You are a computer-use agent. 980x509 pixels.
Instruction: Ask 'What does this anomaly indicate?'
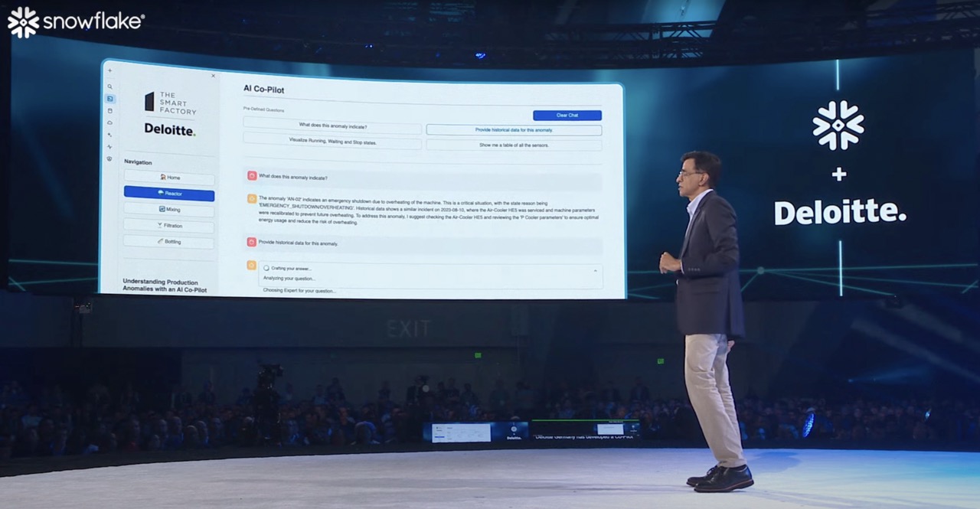click(332, 126)
